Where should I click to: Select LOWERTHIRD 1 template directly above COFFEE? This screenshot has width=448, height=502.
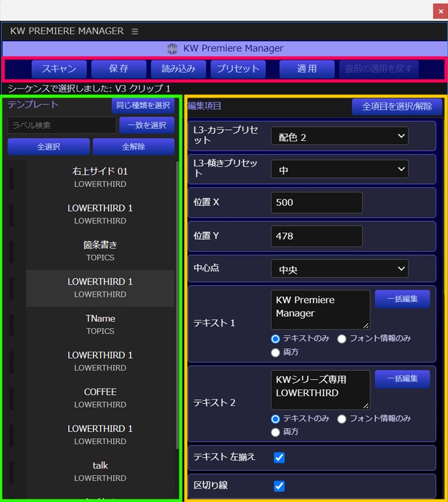pos(100,362)
